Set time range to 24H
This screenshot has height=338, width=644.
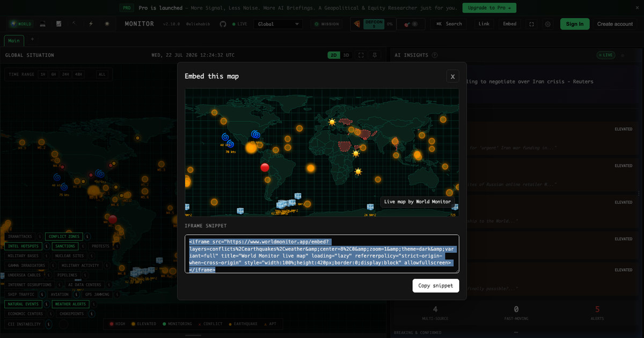[x=65, y=75]
